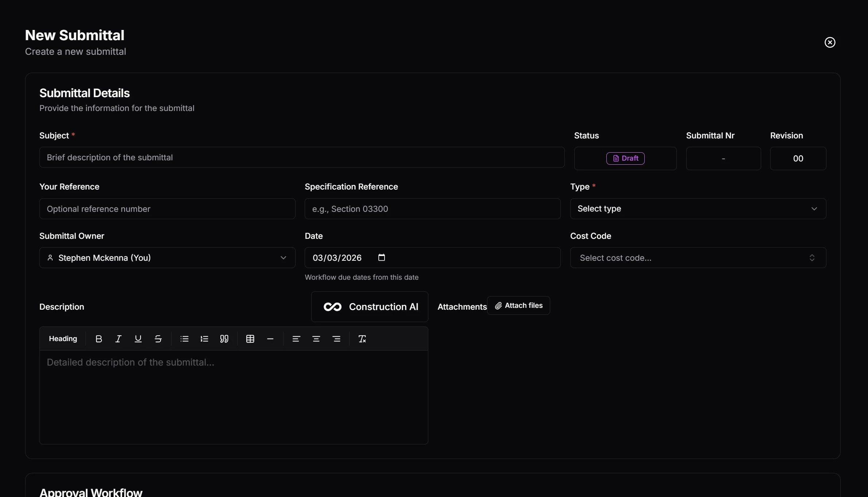Apply italic formatting
Screen dimensions: 868x497
click(x=118, y=339)
